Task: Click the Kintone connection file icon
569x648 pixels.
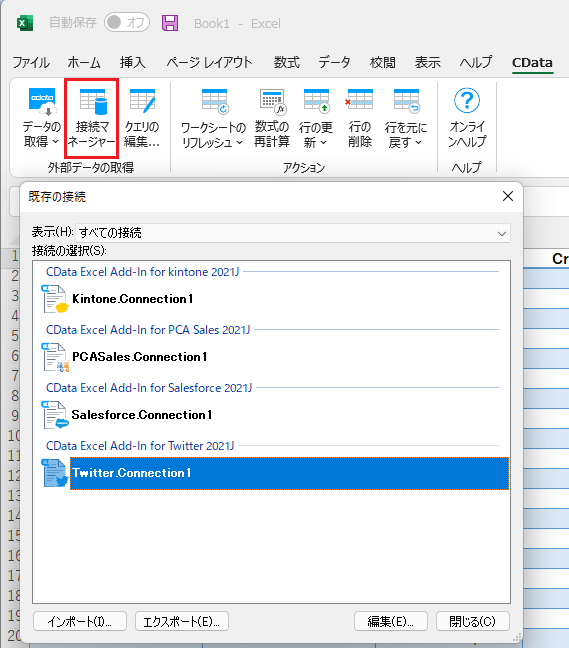Action: [54, 299]
